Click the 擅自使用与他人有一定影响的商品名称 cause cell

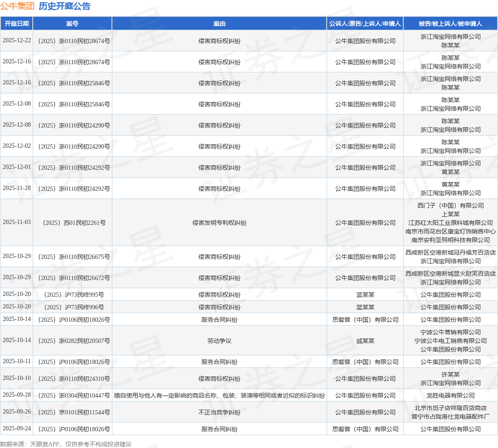220,395
